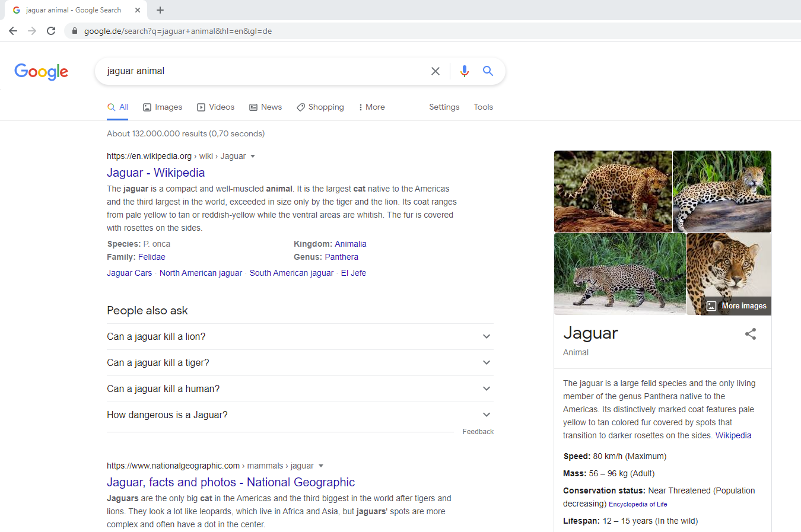Image resolution: width=801 pixels, height=532 pixels.
Task: Clear the search box with X icon
Action: click(x=436, y=71)
